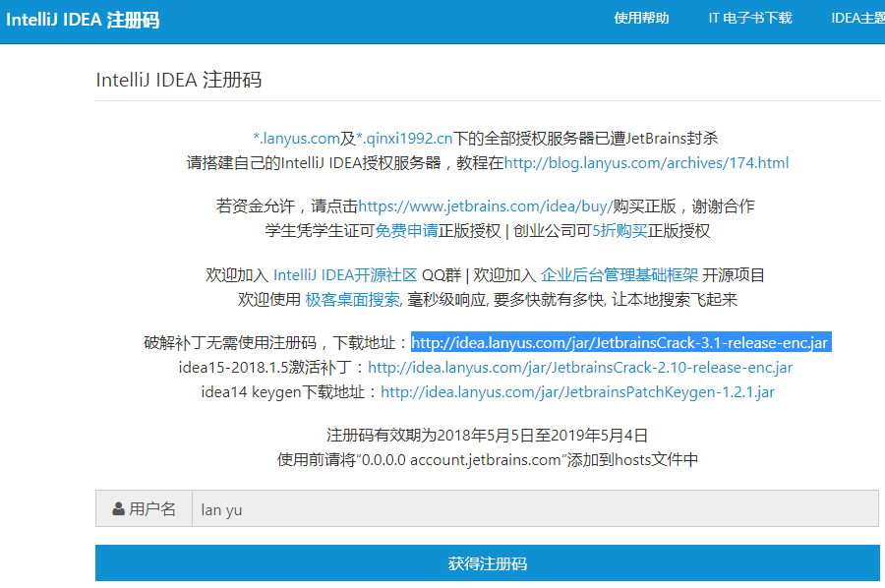
Task: Click the 获得注册码 button
Action: coord(487,562)
